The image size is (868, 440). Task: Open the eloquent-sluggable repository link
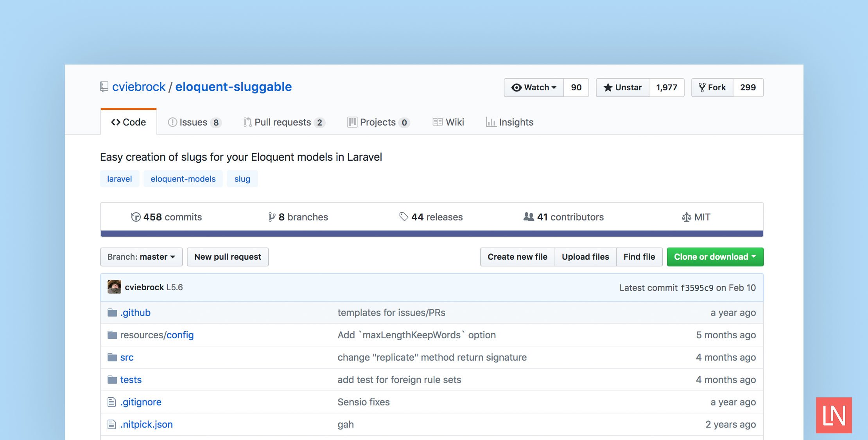point(233,87)
